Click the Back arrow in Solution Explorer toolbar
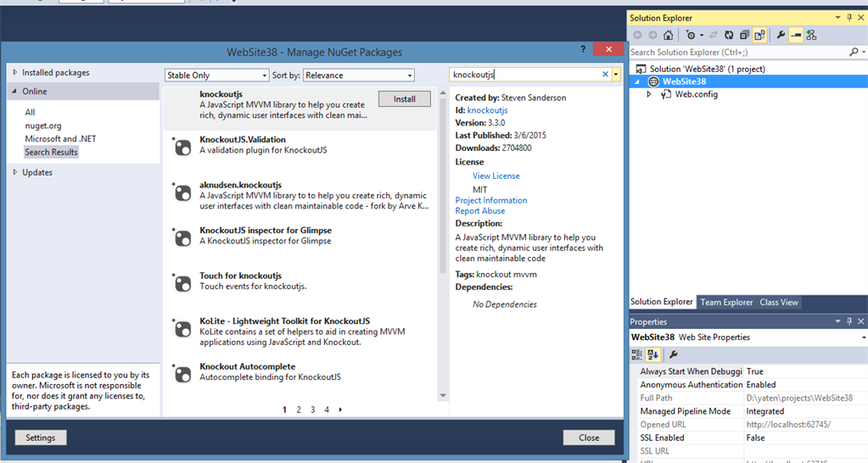The height and width of the screenshot is (463, 868). [x=638, y=35]
